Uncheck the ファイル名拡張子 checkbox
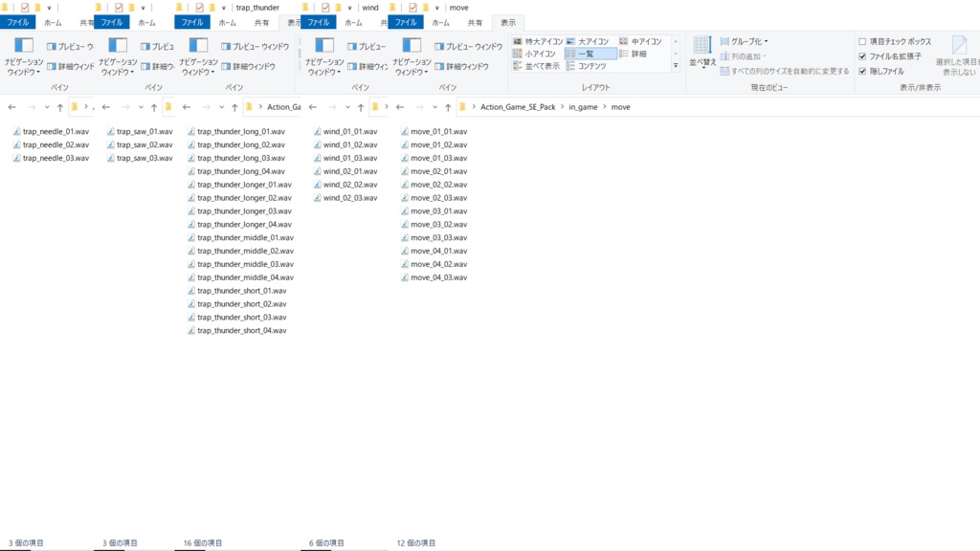The height and width of the screenshot is (551, 980). 862,56
